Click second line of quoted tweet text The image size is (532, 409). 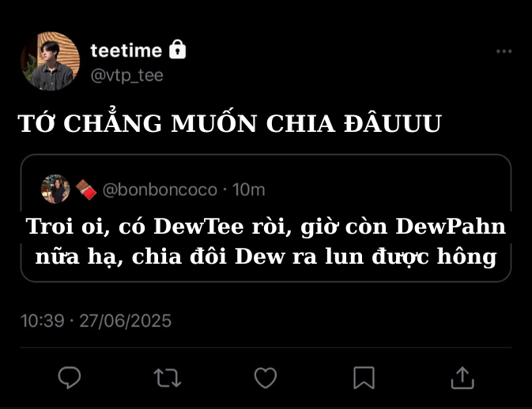pyautogui.click(x=266, y=257)
